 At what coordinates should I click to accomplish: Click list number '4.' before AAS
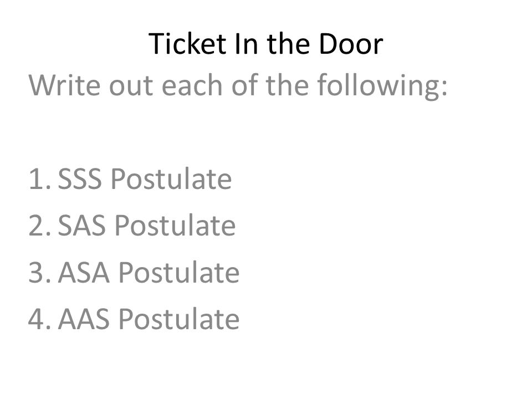pos(40,319)
